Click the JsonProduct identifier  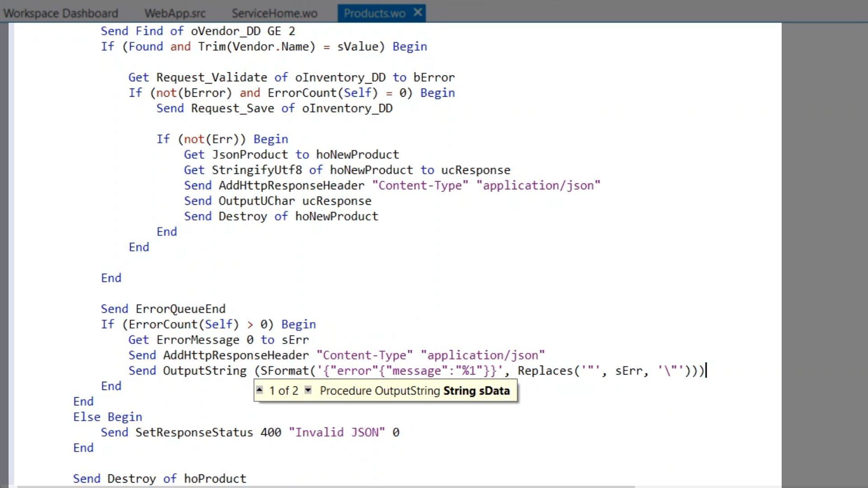250,155
